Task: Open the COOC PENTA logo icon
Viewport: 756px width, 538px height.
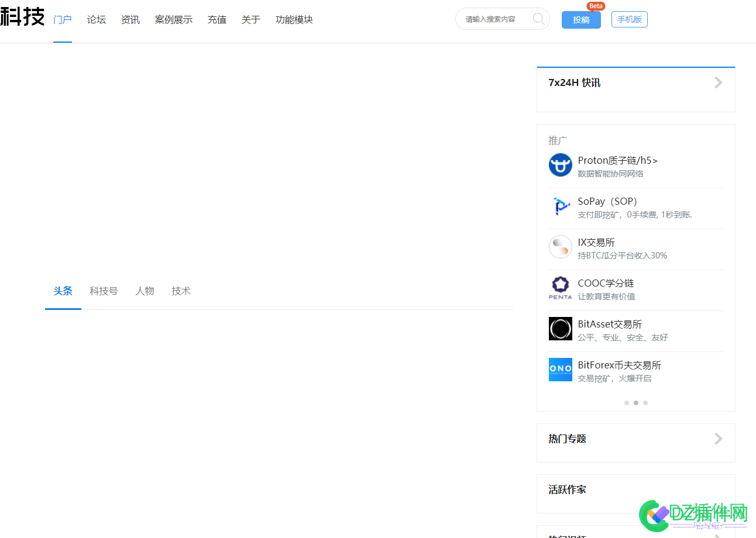Action: (560, 288)
